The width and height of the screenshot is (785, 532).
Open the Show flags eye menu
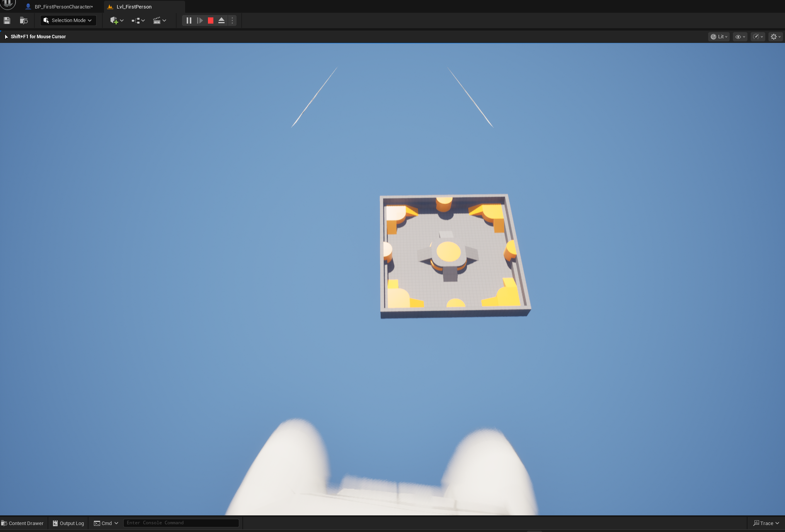click(x=740, y=37)
